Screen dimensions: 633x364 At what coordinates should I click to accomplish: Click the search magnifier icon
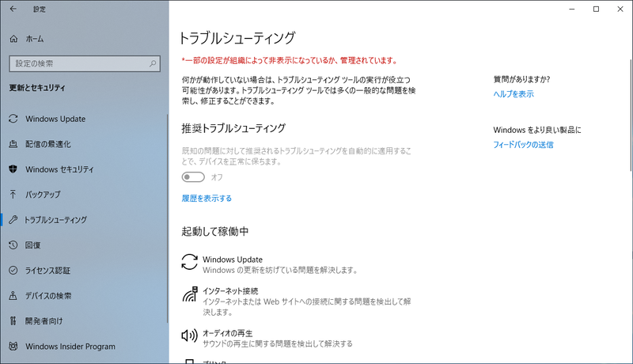point(153,64)
